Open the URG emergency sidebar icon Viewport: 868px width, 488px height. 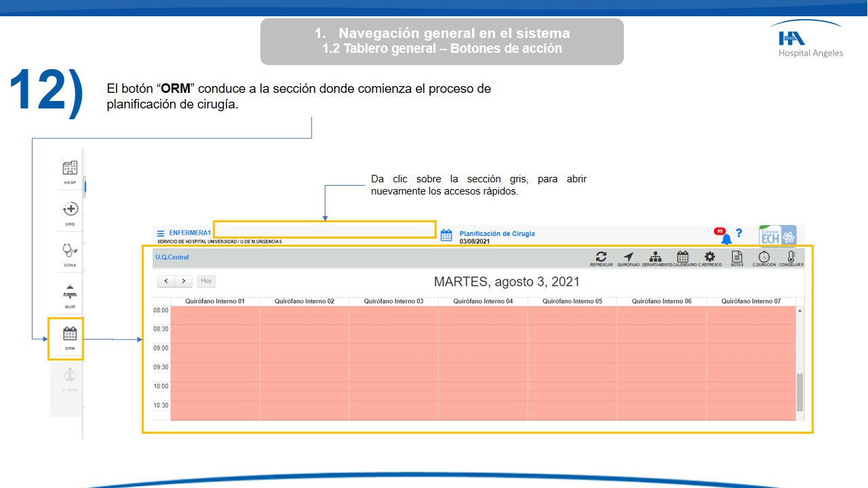click(70, 209)
